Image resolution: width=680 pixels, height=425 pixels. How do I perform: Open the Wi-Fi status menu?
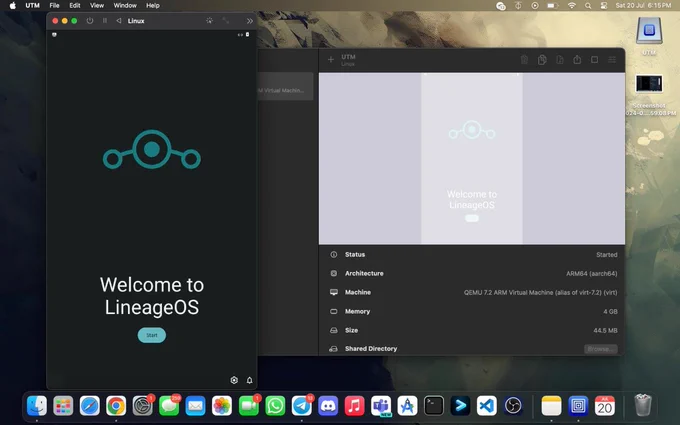[x=572, y=6]
